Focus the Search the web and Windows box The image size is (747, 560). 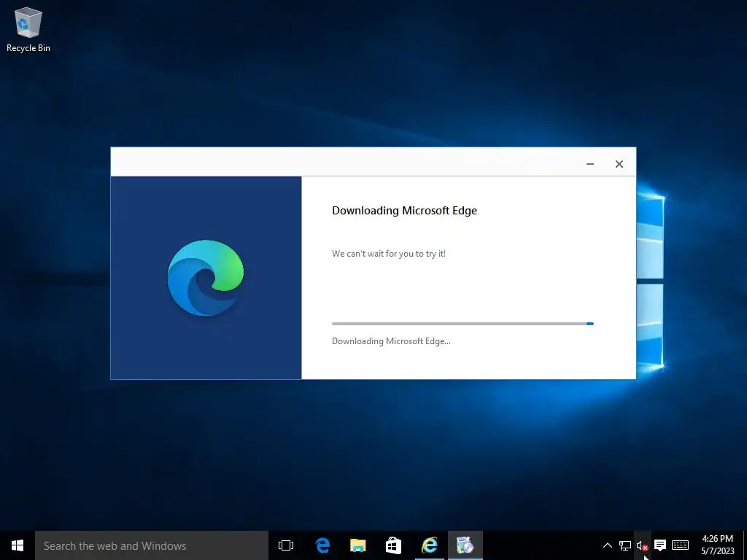coord(152,545)
